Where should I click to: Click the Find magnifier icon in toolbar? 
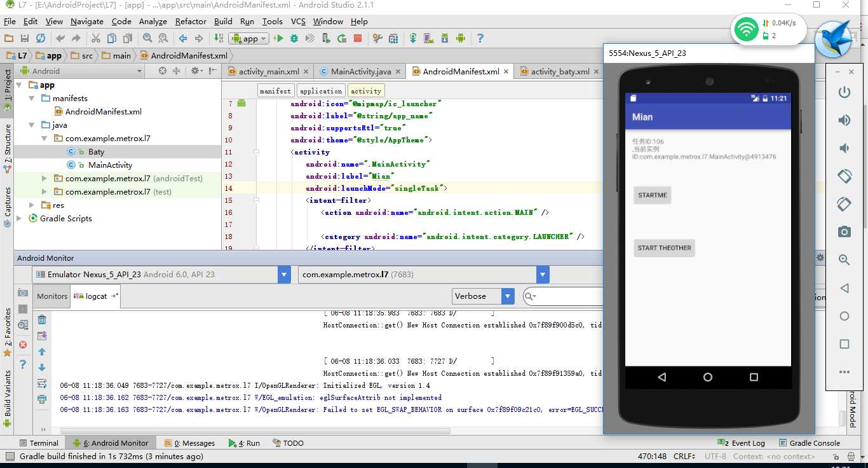pyautogui.click(x=147, y=39)
